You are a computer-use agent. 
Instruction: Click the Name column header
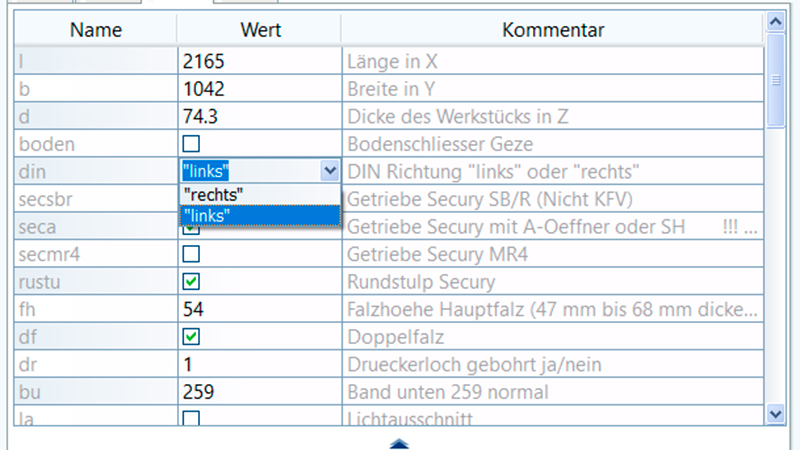(97, 31)
